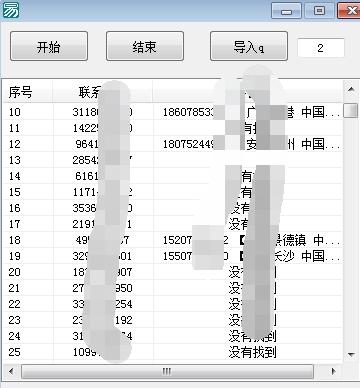
Task: Click the horizontal scrollbar right arrow
Action: tap(333, 371)
